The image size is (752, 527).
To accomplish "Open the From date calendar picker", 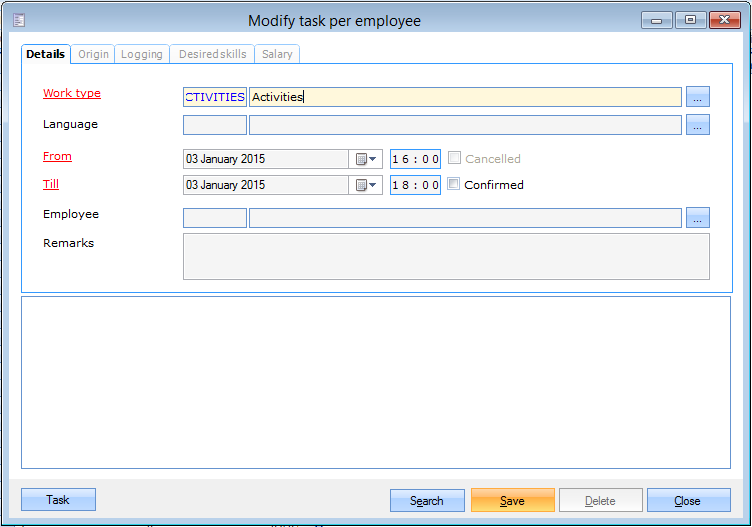I will [x=365, y=159].
